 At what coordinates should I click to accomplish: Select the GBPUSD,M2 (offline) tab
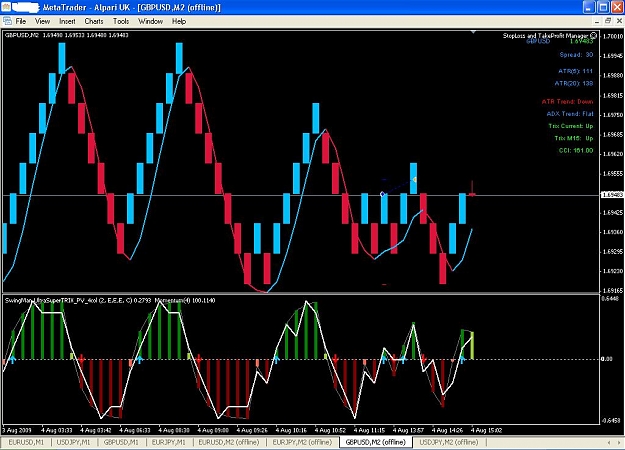(375, 442)
